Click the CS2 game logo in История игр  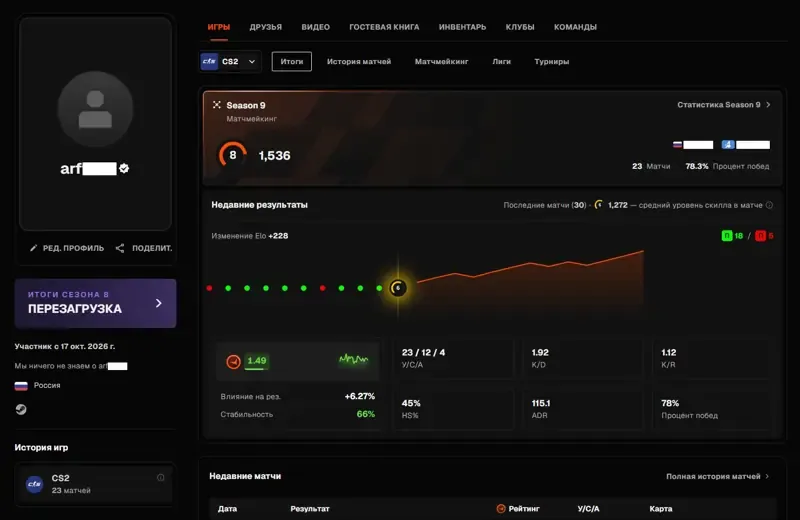[35, 484]
